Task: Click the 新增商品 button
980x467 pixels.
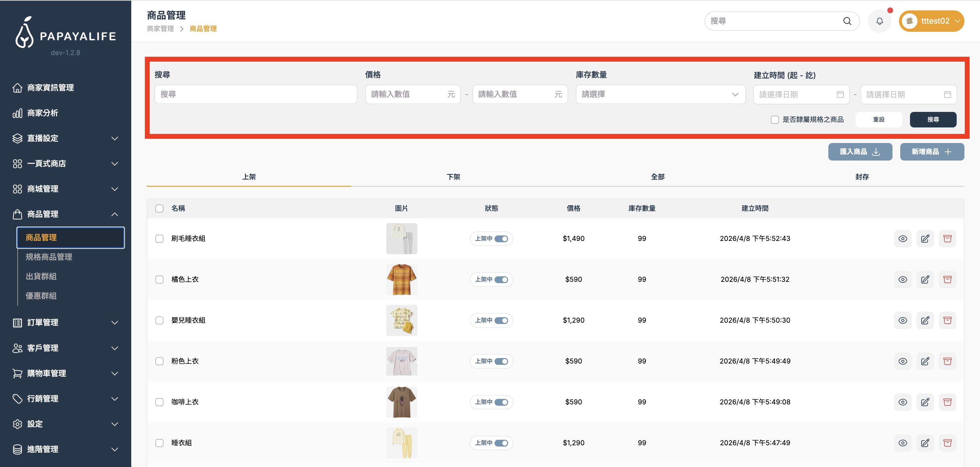Action: [932, 152]
